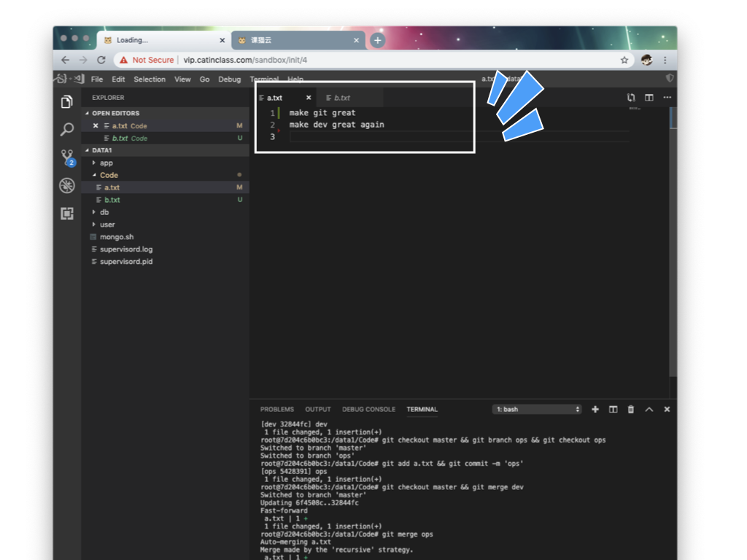
Task: Open Chrome three-dot menu
Action: click(x=665, y=60)
